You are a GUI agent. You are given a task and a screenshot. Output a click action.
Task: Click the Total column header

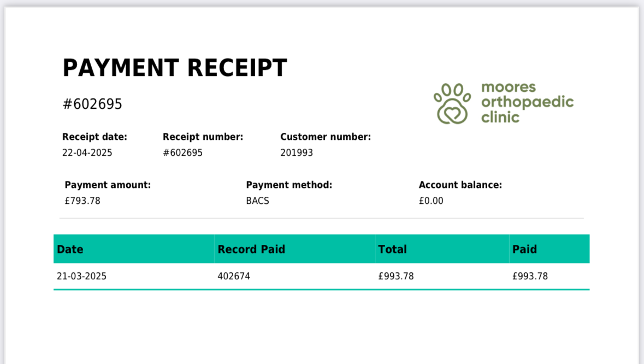coord(393,249)
